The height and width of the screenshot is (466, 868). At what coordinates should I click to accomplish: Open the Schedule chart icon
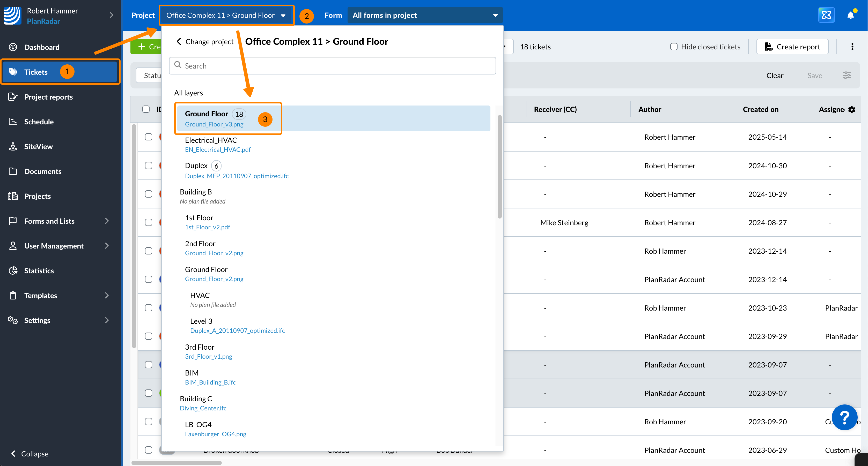click(x=13, y=122)
